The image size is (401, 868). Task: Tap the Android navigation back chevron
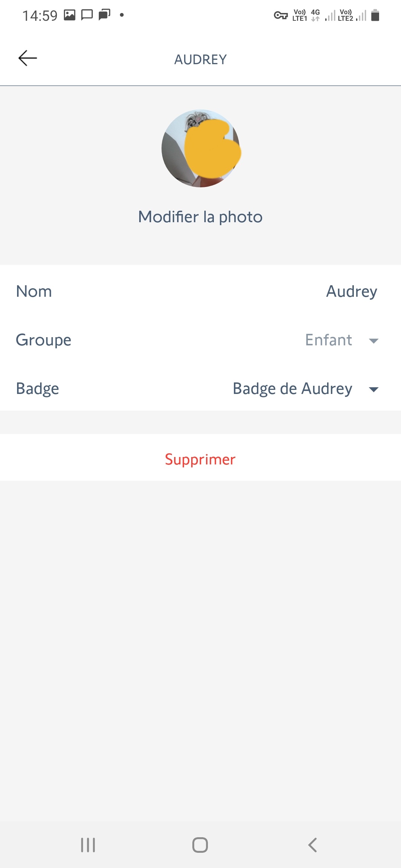click(x=313, y=845)
